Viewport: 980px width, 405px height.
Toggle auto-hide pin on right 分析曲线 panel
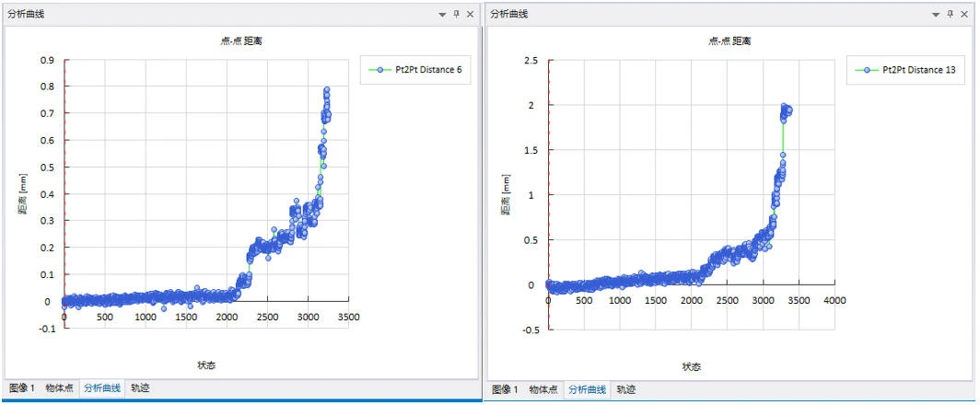coord(950,14)
